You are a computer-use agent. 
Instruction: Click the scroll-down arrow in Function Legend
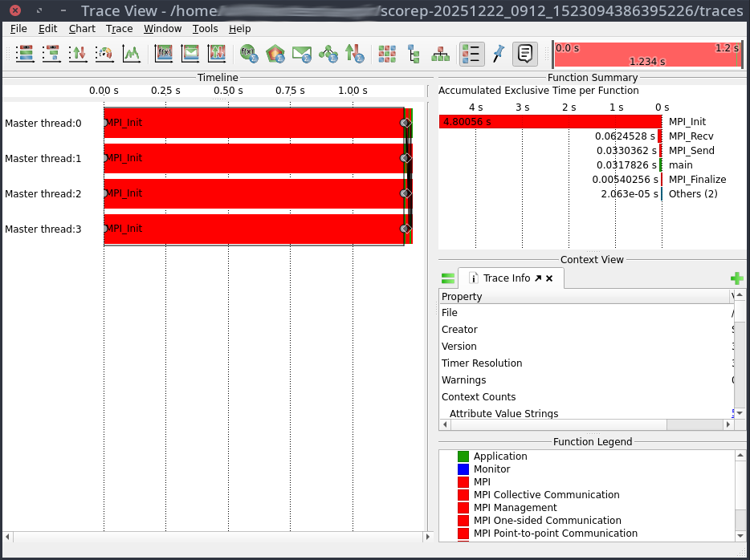coord(740,536)
